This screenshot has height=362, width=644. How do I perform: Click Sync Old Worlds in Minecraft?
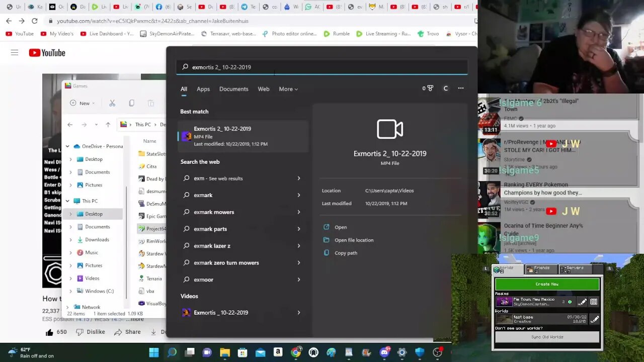pos(547,337)
